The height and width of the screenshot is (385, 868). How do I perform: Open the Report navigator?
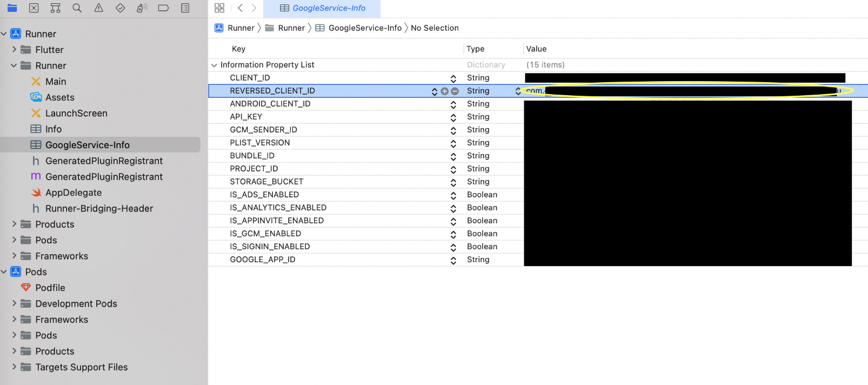pos(185,8)
